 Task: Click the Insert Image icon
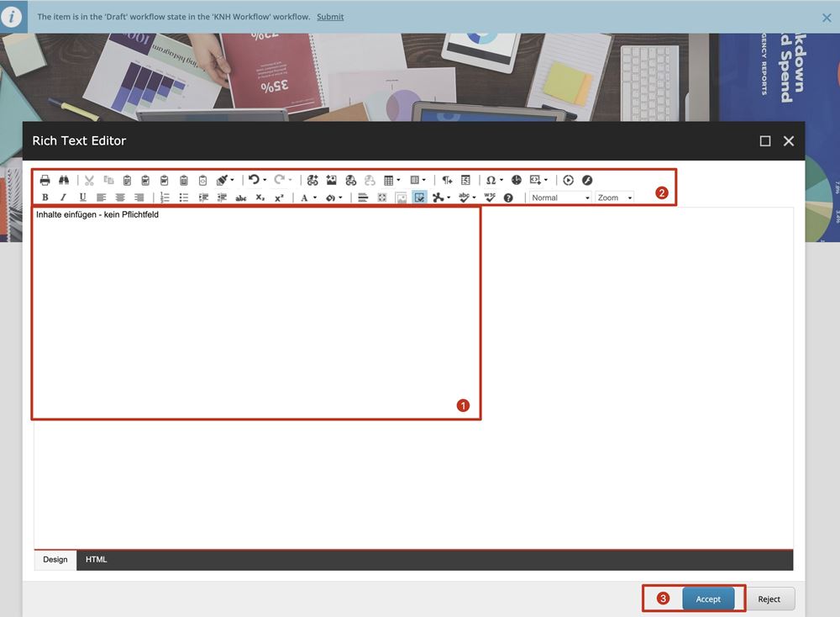pyautogui.click(x=332, y=180)
